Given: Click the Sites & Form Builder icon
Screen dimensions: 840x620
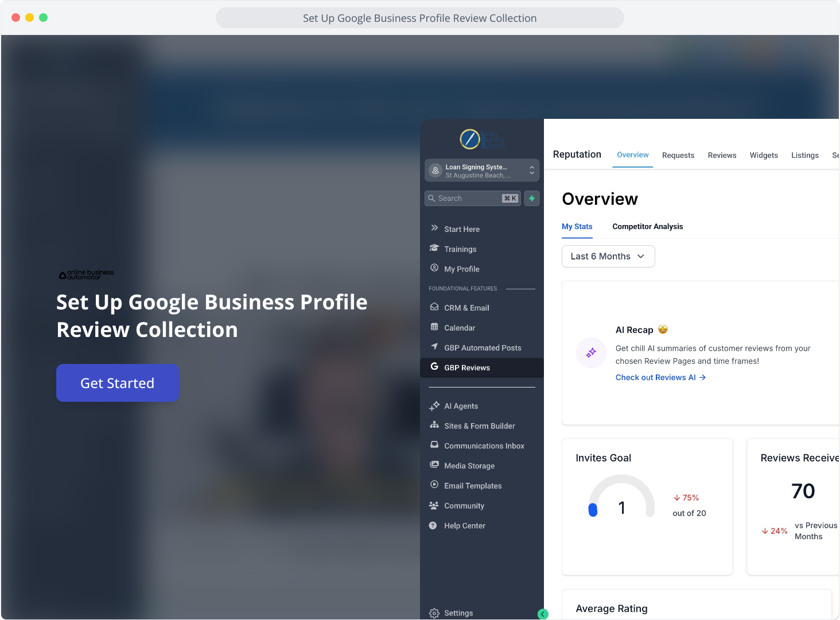Looking at the screenshot, I should [434, 425].
